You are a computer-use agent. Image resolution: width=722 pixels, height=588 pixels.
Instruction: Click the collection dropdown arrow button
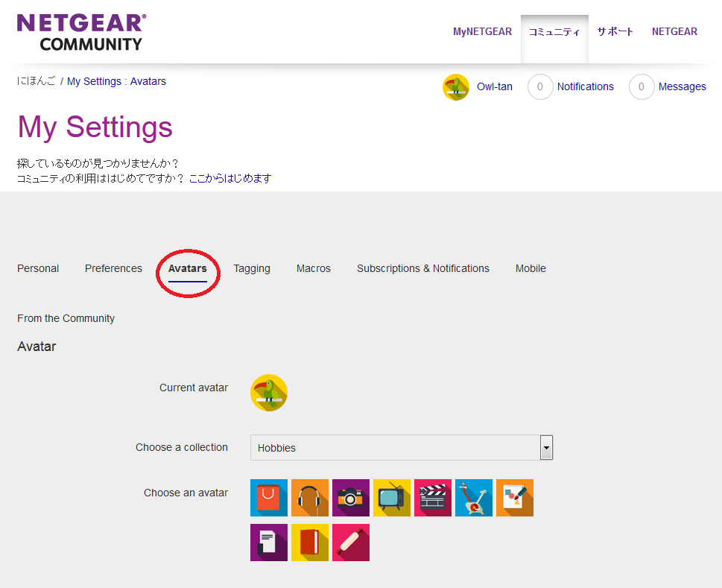pos(546,448)
